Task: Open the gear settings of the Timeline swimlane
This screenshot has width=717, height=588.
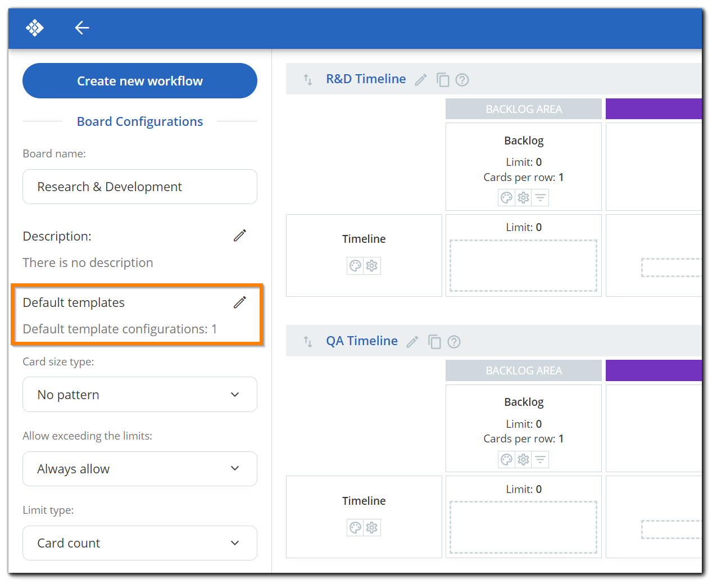Action: point(371,265)
